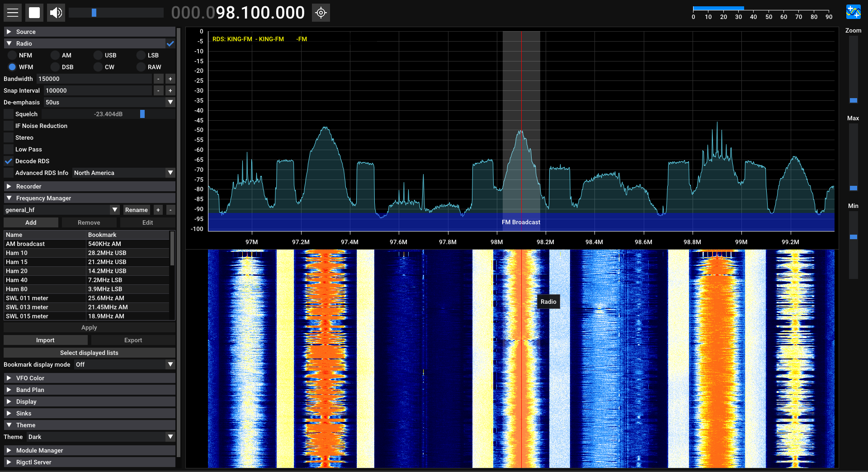Delete list with the minus button beside Rename
Screen dimensions: 868x472
click(170, 210)
